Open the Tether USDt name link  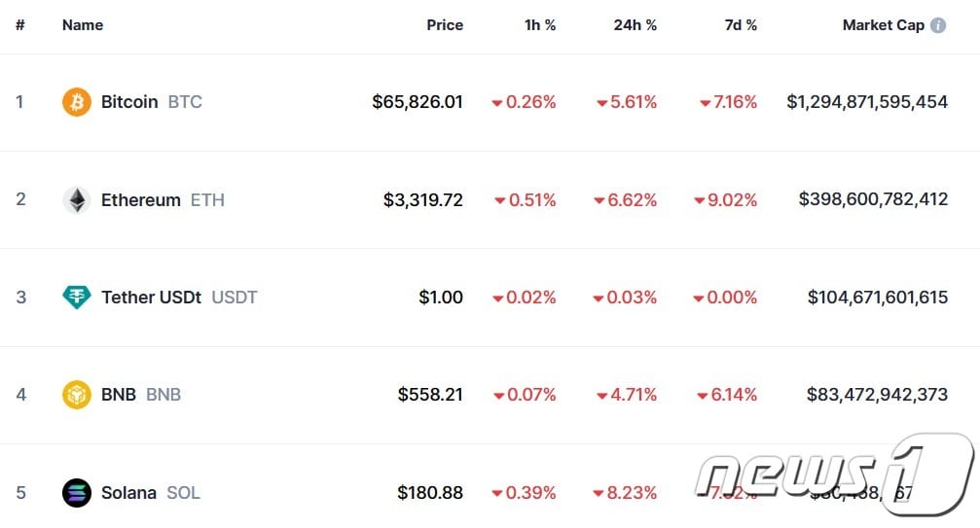[151, 298]
